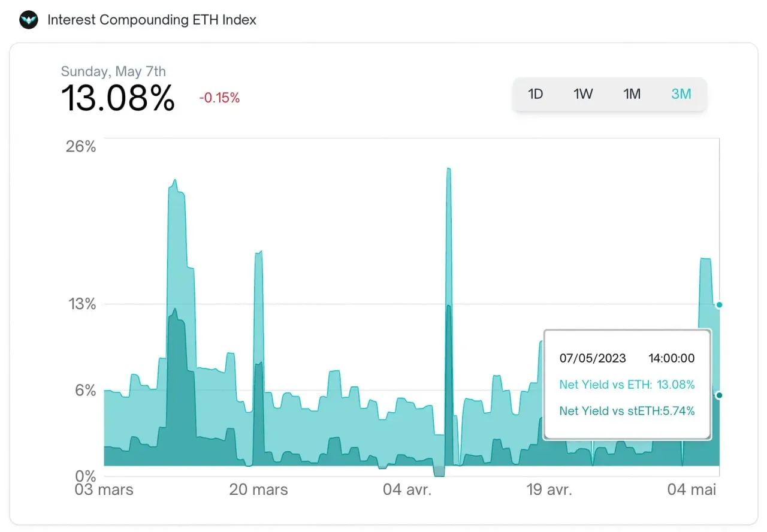The width and height of the screenshot is (767, 532).
Task: Click the -0.15% change indicator
Action: pos(219,98)
